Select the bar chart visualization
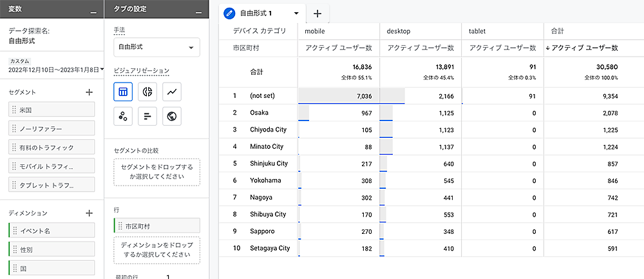 pyautogui.click(x=147, y=117)
